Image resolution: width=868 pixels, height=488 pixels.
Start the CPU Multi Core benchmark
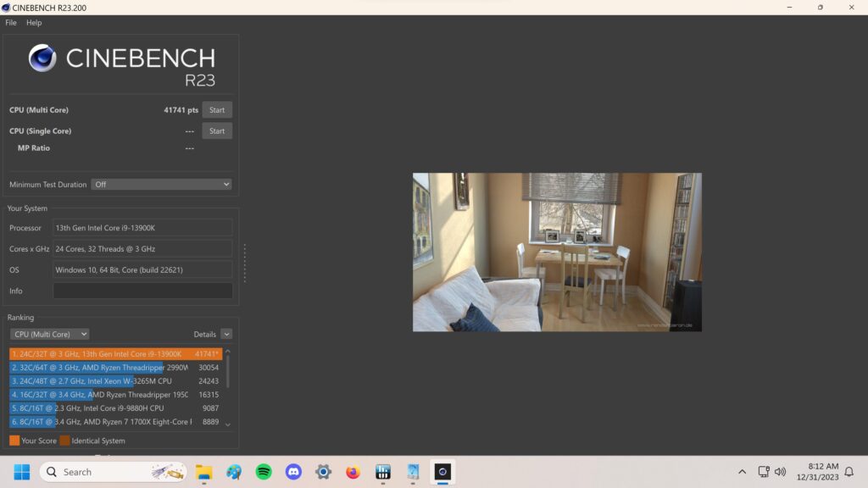point(217,109)
